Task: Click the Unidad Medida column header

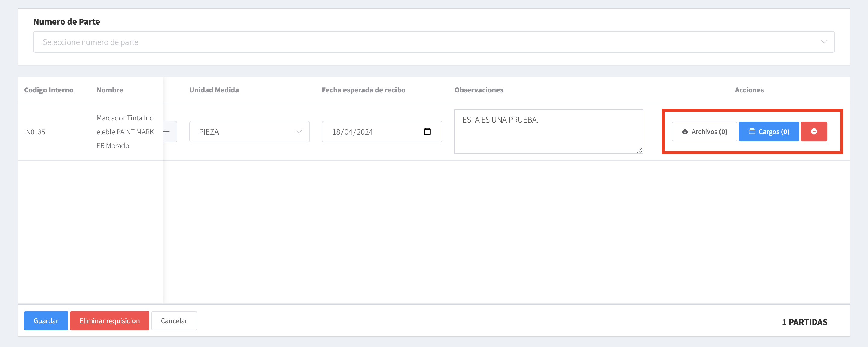Action: click(214, 90)
